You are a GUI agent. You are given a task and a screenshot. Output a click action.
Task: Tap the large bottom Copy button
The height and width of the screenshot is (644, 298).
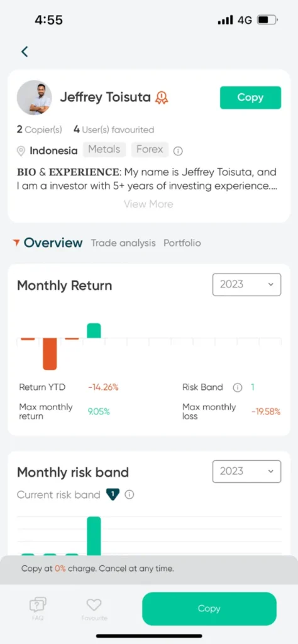click(209, 608)
